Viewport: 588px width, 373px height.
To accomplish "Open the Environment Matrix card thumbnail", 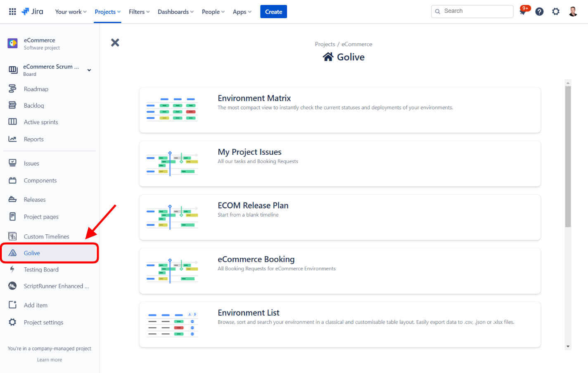I will (x=172, y=110).
